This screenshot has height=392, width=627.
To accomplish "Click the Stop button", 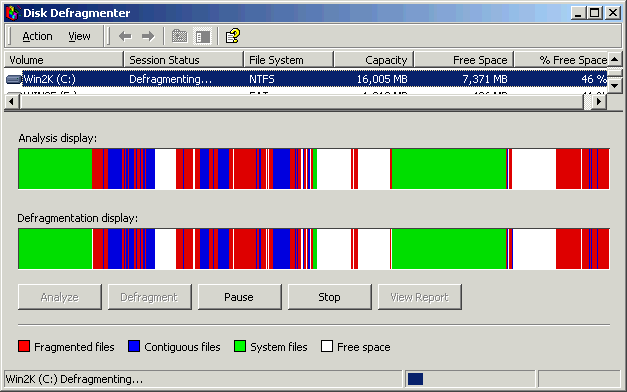I will click(x=329, y=297).
